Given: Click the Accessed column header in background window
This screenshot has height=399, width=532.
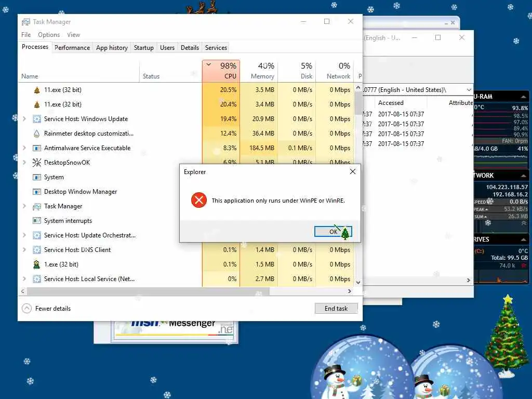Looking at the screenshot, I should tap(391, 103).
